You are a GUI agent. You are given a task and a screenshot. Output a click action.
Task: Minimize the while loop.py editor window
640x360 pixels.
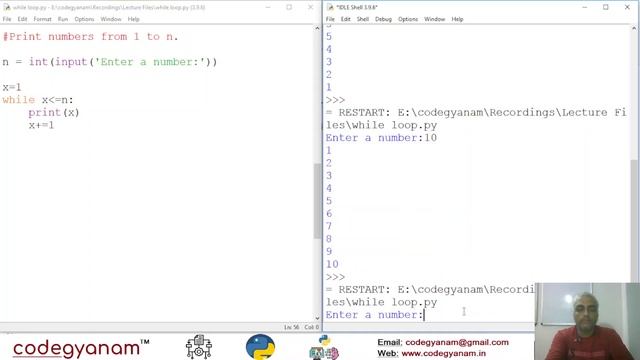pyautogui.click(x=268, y=7)
